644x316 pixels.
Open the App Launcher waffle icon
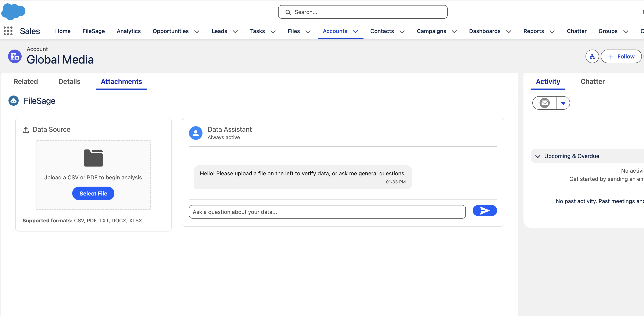pyautogui.click(x=8, y=31)
